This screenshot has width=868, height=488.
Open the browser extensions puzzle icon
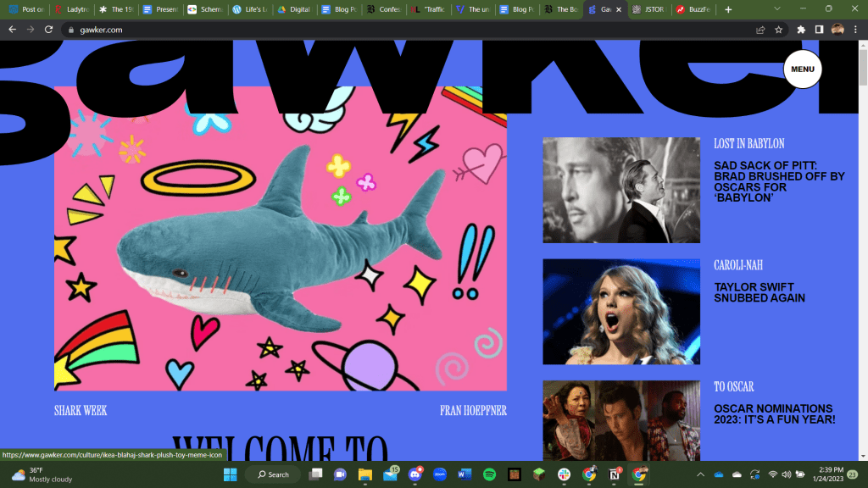click(x=800, y=29)
